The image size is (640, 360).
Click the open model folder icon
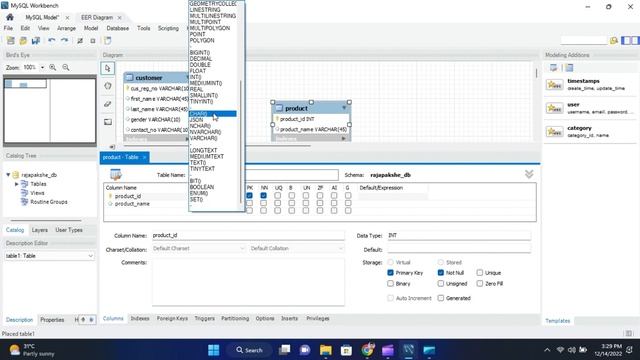23,40
